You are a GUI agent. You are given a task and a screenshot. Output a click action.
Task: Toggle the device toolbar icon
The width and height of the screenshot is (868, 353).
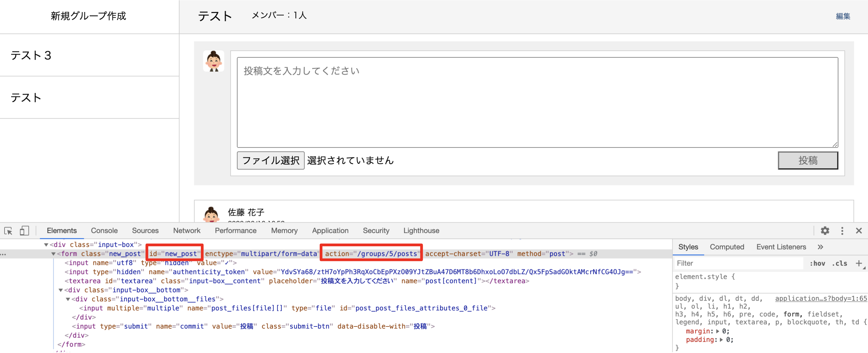(24, 231)
